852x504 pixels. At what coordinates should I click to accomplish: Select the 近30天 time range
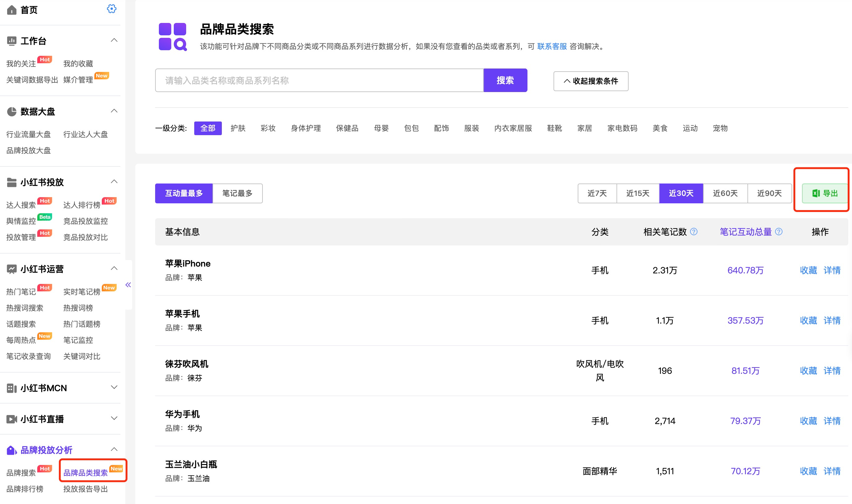pyautogui.click(x=681, y=193)
